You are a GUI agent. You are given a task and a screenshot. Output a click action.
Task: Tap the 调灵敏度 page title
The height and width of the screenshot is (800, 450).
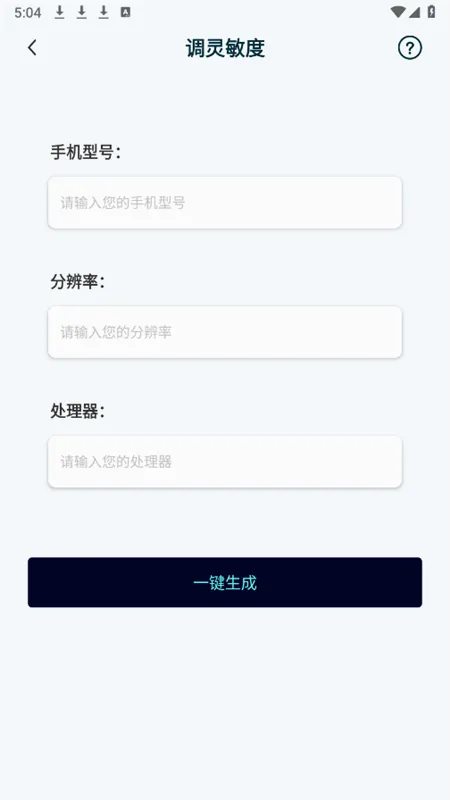point(225,48)
